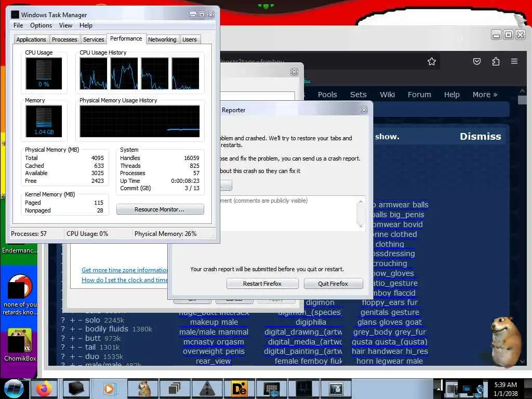532x399 pixels.
Task: Click the minus next to duo tag
Action: point(80,356)
